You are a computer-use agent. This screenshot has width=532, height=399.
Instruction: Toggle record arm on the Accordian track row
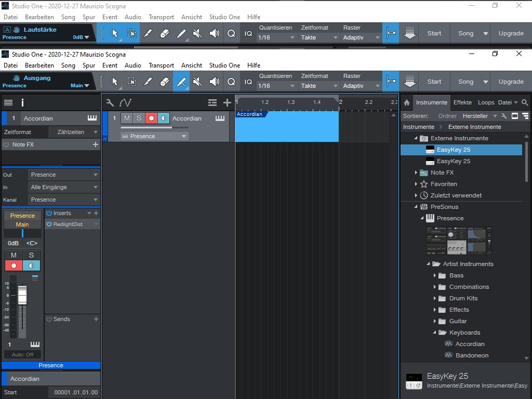click(x=151, y=118)
